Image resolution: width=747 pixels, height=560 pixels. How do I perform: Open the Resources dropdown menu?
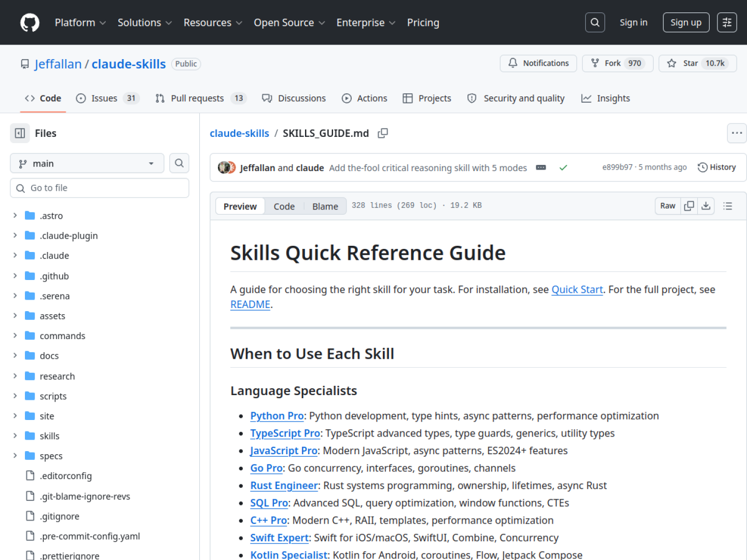tap(213, 23)
